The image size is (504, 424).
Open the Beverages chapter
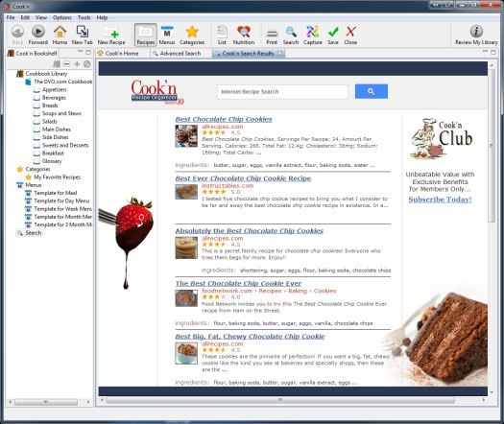click(x=54, y=98)
